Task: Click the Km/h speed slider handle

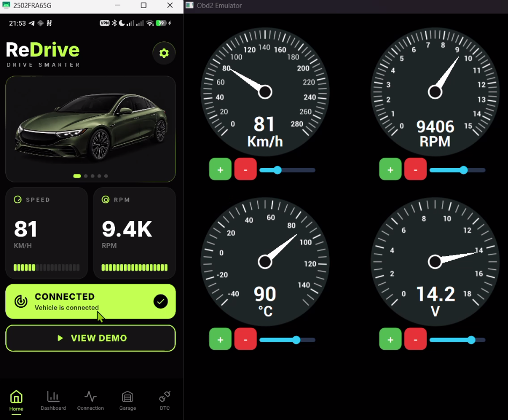Action: pos(277,170)
